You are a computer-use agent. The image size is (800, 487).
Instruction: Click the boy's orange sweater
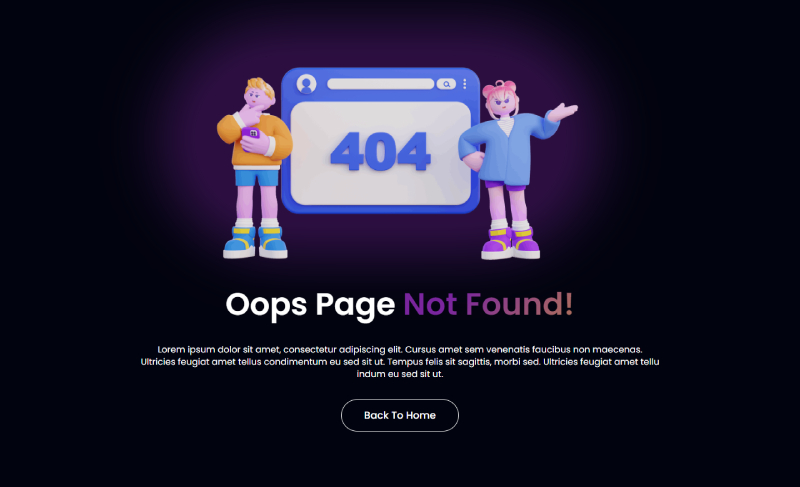tap(255, 140)
